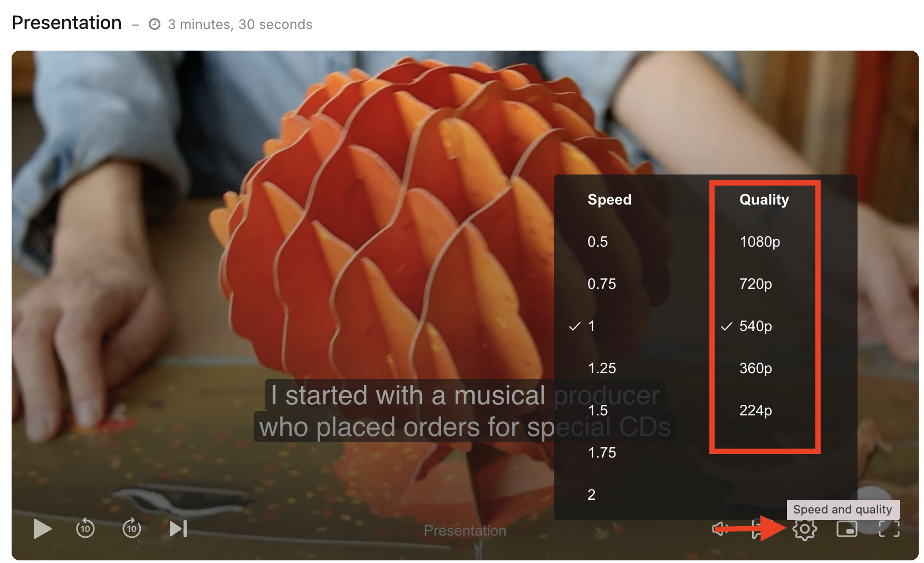Viewport: 924px width, 563px height.
Task: Set playback speed to 0.5
Action: (598, 241)
